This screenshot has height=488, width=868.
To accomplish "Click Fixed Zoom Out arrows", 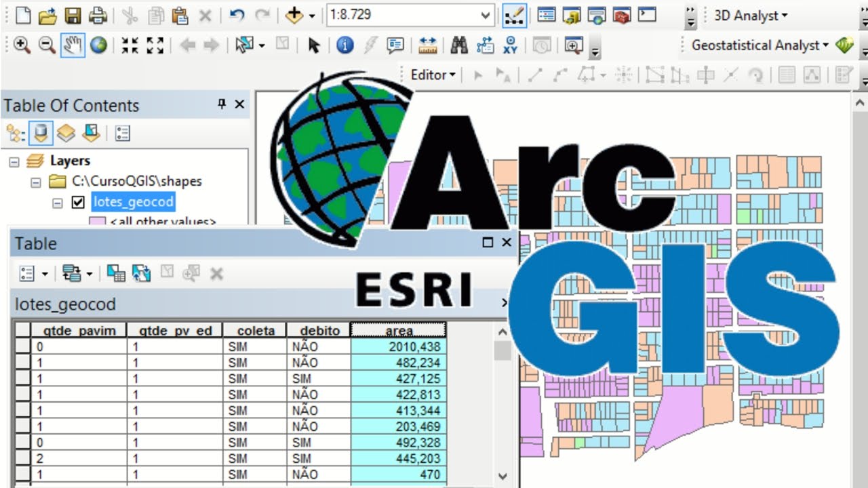I will 155,45.
